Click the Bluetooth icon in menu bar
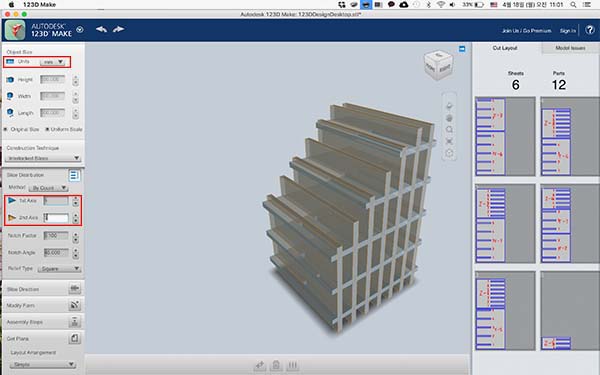Viewport: 600px width, 375px height. click(x=429, y=5)
